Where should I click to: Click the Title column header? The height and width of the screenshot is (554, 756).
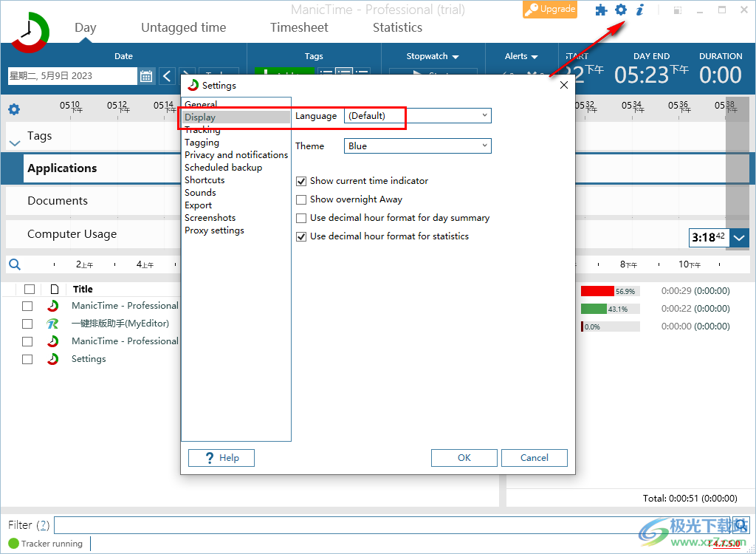(x=83, y=289)
